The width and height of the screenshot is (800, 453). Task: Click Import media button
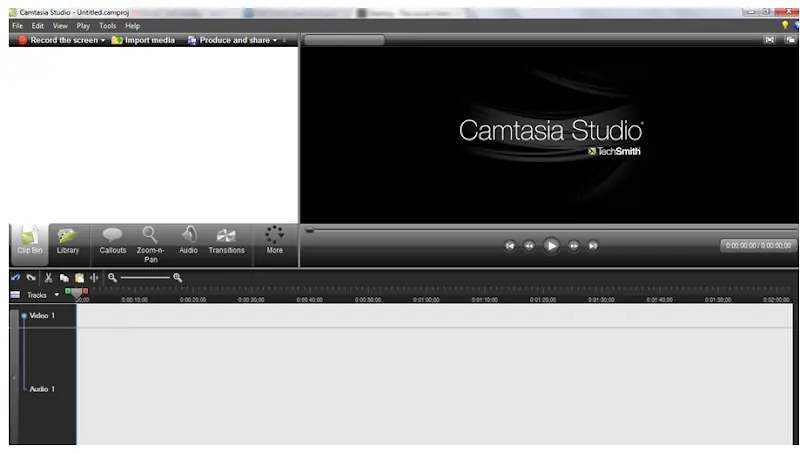[x=143, y=40]
